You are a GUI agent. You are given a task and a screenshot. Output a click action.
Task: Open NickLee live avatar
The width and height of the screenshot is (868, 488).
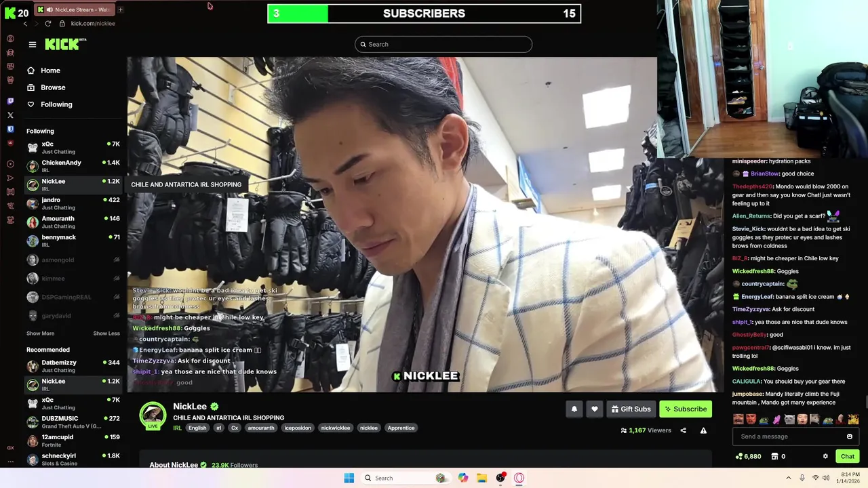[153, 416]
